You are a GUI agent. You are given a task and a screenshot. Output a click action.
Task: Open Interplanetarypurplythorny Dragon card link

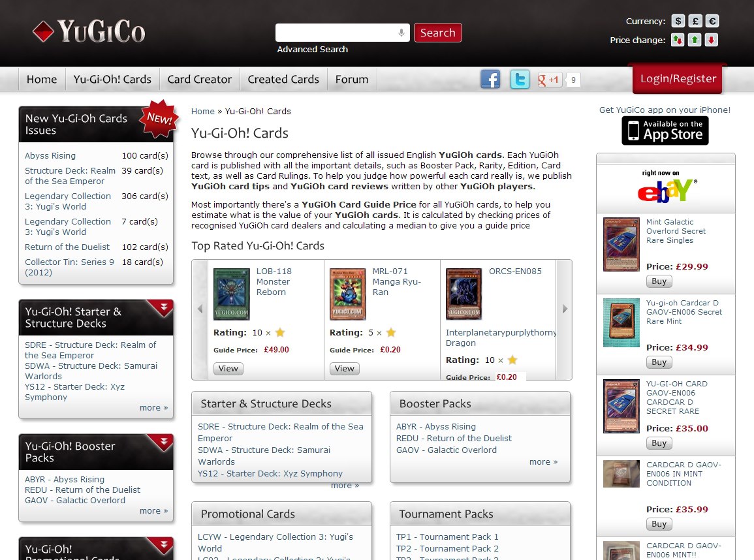501,338
